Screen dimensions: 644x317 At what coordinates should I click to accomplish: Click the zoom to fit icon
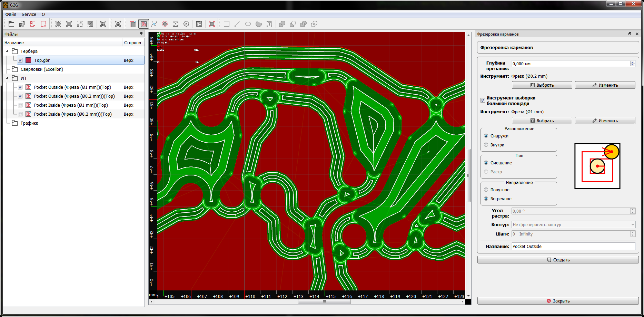tap(69, 24)
